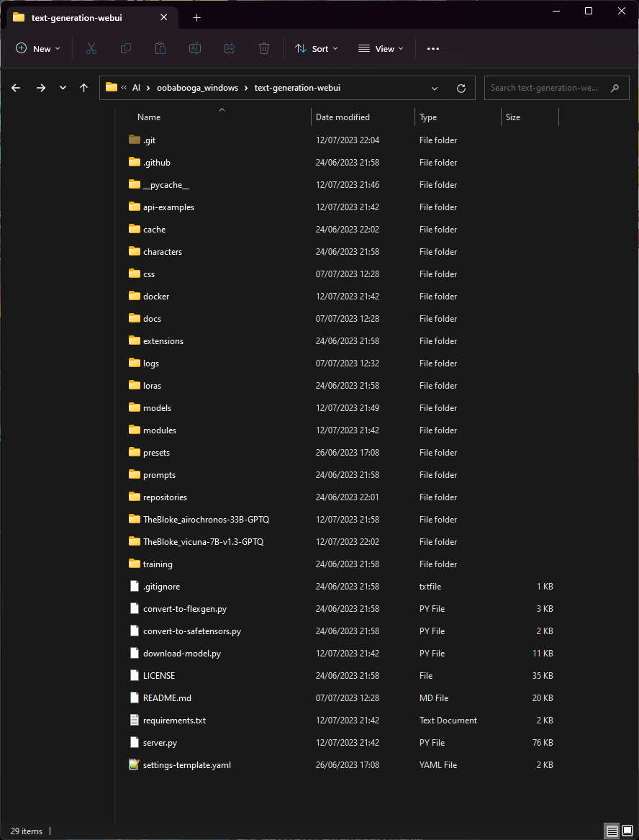
Task: Rename a file using the Rename icon
Action: pyautogui.click(x=195, y=48)
